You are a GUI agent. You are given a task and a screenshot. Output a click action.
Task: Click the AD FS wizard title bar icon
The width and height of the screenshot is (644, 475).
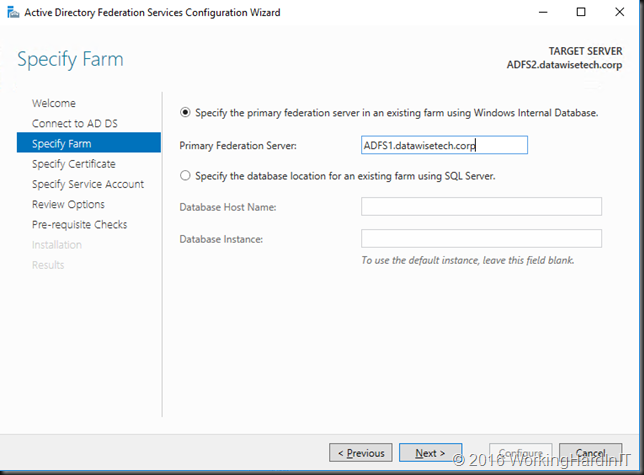pos(13,12)
